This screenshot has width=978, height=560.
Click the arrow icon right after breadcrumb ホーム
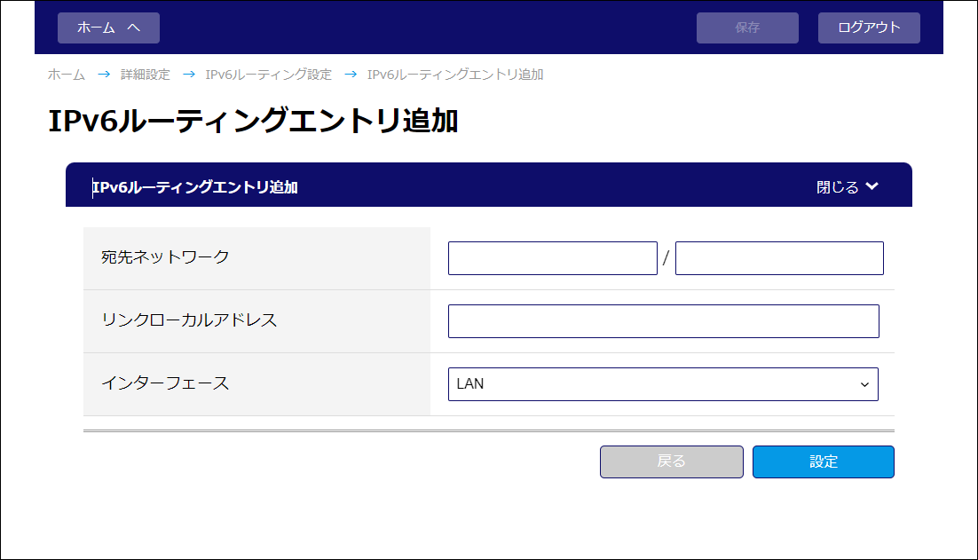pyautogui.click(x=104, y=75)
